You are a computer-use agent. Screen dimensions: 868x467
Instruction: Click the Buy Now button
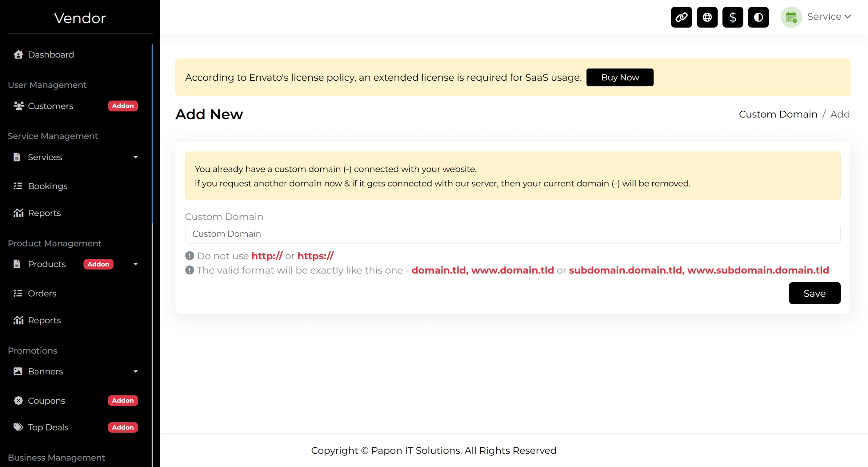(x=620, y=77)
